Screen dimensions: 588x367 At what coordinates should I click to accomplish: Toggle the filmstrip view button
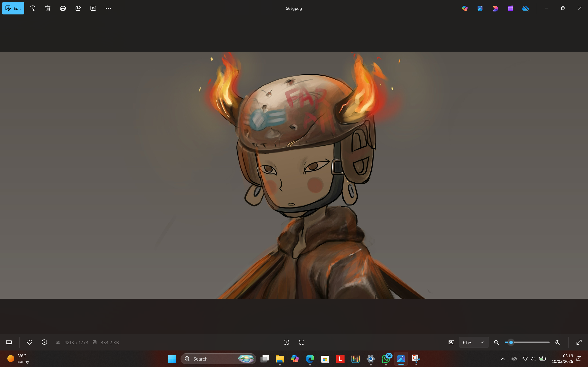point(9,342)
